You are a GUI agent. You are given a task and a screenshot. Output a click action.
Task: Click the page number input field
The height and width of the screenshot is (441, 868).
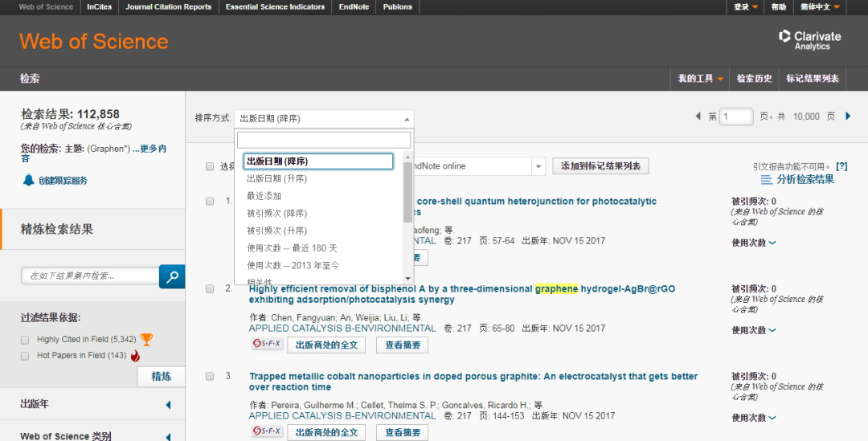[736, 116]
